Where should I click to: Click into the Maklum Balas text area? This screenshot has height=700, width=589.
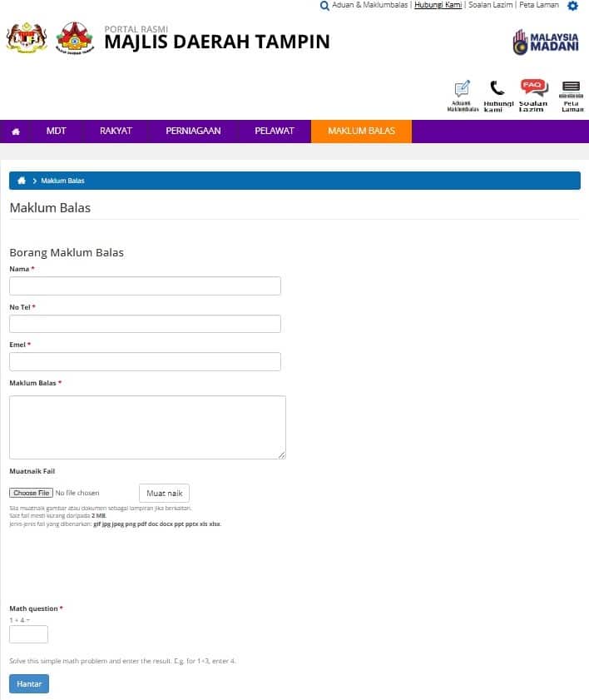pyautogui.click(x=148, y=427)
